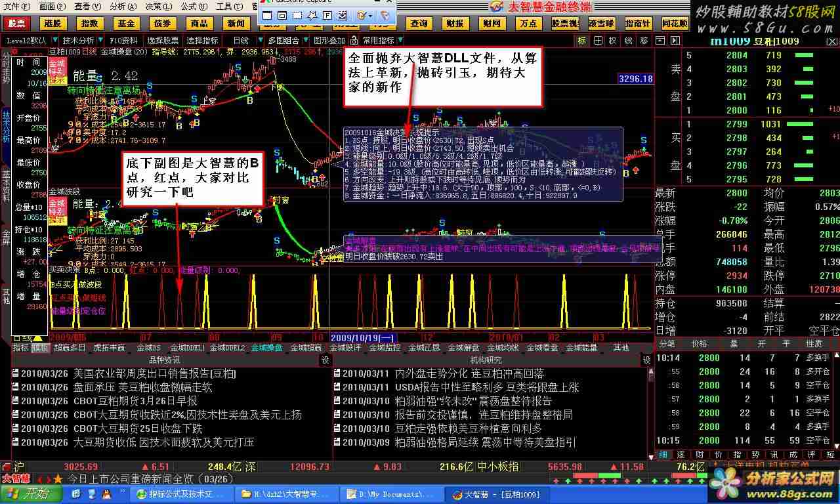Expand the 多图组合 dropdown arrow
The image size is (840, 504).
pyautogui.click(x=305, y=40)
